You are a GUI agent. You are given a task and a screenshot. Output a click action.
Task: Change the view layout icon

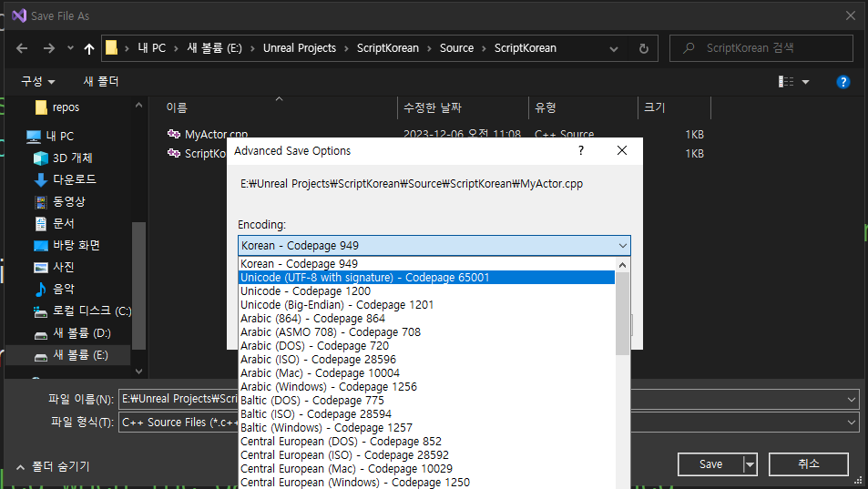(x=785, y=82)
